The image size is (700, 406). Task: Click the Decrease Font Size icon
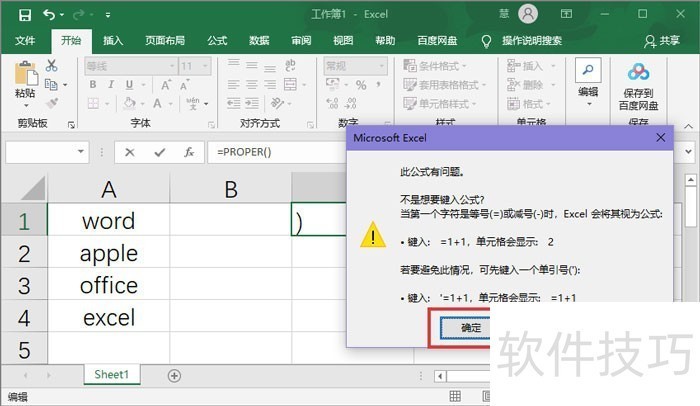tap(184, 85)
